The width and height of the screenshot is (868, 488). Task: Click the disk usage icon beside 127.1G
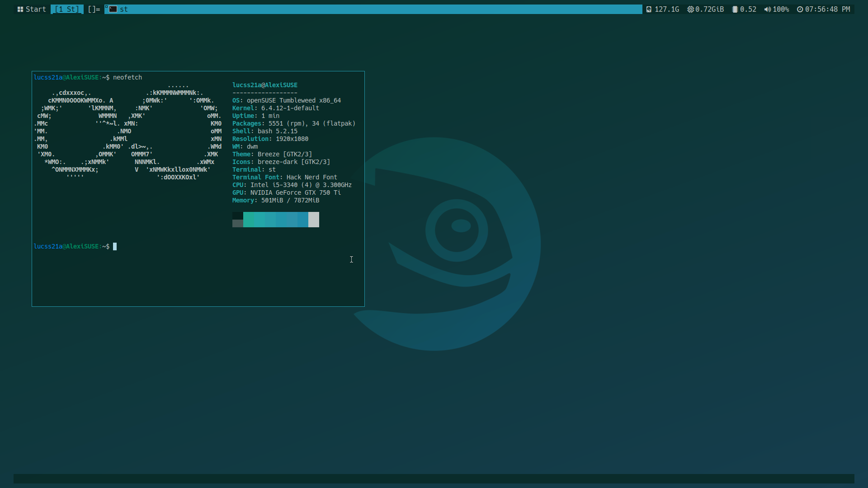[x=649, y=9]
